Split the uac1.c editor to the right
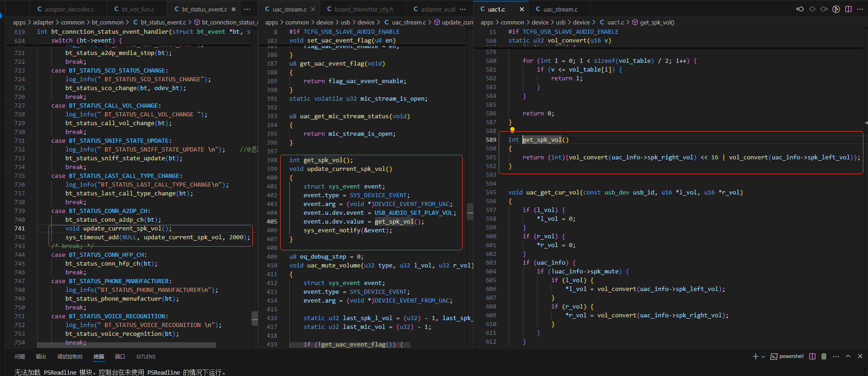The height and width of the screenshot is (376, 868). pos(848,9)
